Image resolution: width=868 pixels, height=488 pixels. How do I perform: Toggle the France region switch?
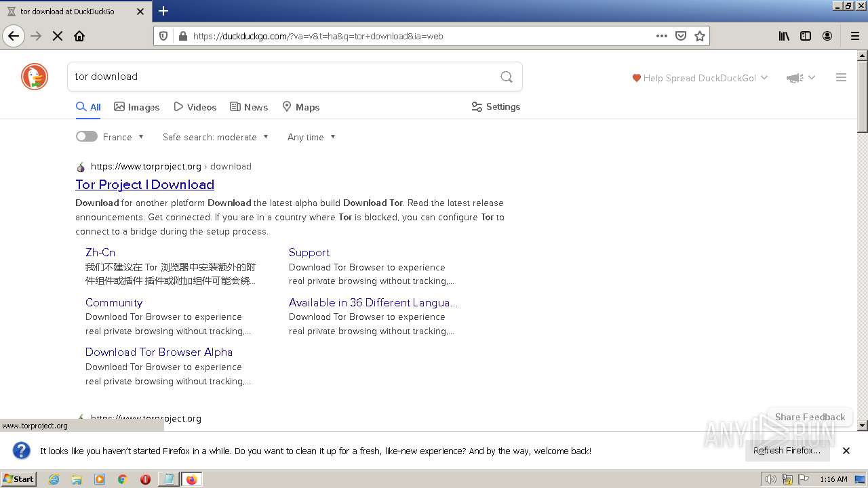tap(87, 136)
